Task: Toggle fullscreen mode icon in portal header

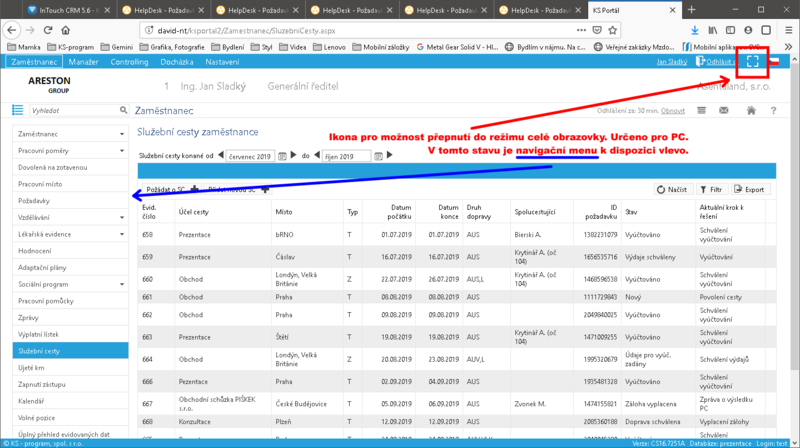Action: point(753,61)
